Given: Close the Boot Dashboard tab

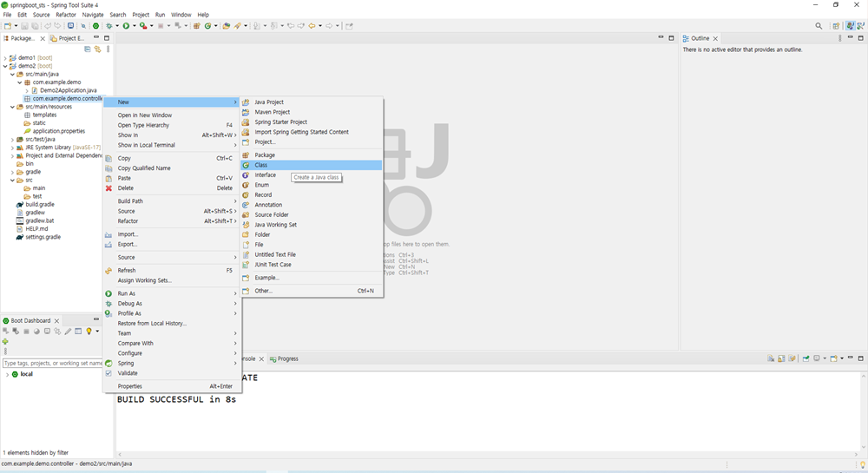Looking at the screenshot, I should 56,321.
